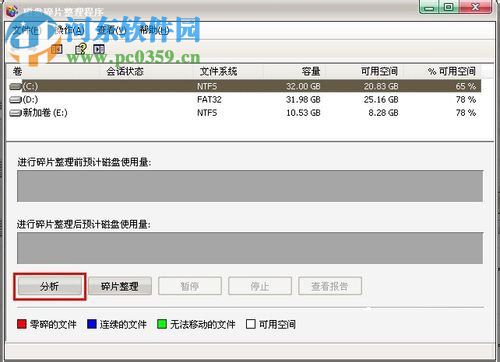Click the 会话状态 column header
Image resolution: width=500 pixels, height=362 pixels.
(147, 71)
